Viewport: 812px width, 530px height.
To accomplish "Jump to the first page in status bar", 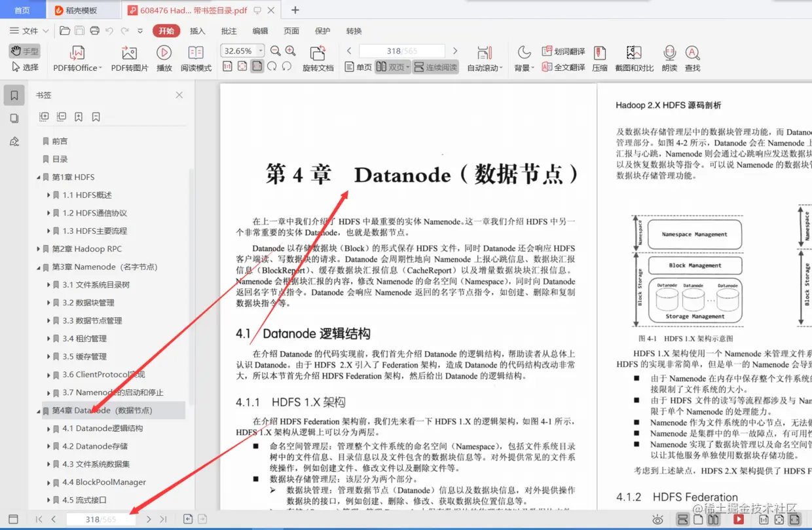I will click(x=39, y=519).
